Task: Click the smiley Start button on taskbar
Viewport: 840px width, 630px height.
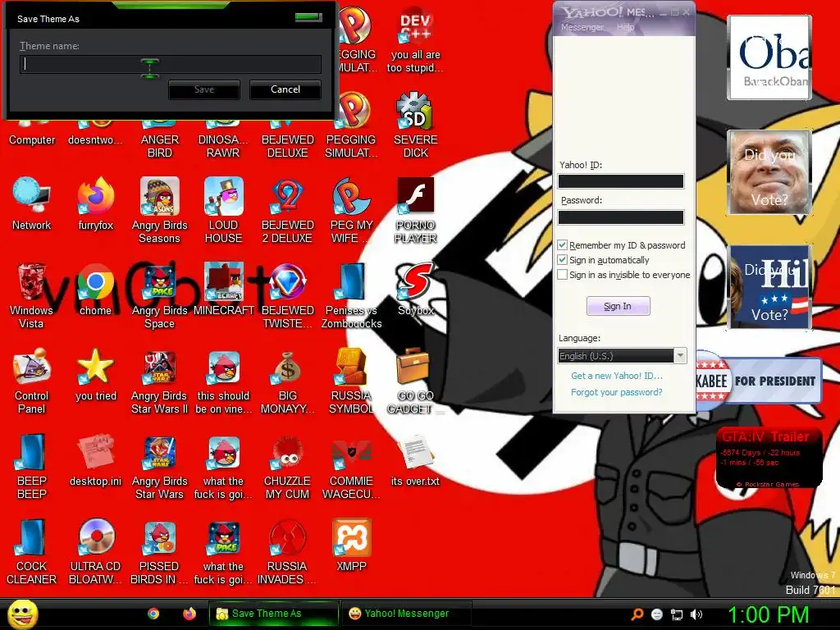Action: (x=22, y=614)
